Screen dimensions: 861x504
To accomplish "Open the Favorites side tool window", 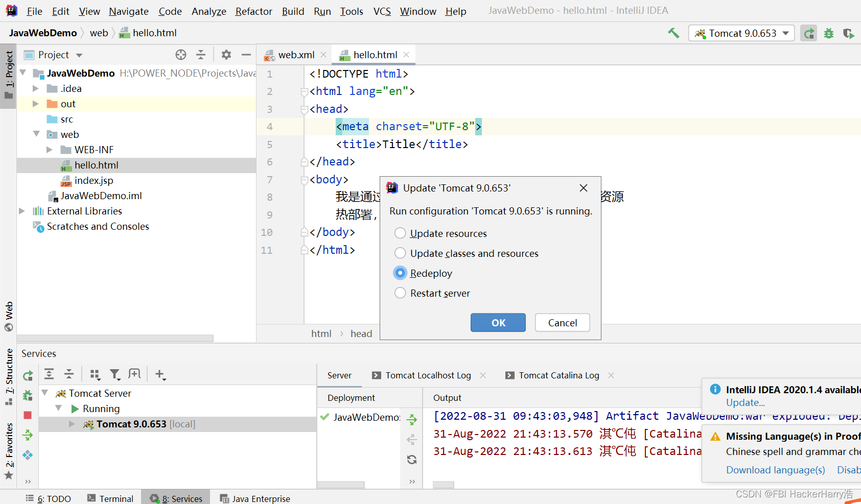I will pos(9,450).
